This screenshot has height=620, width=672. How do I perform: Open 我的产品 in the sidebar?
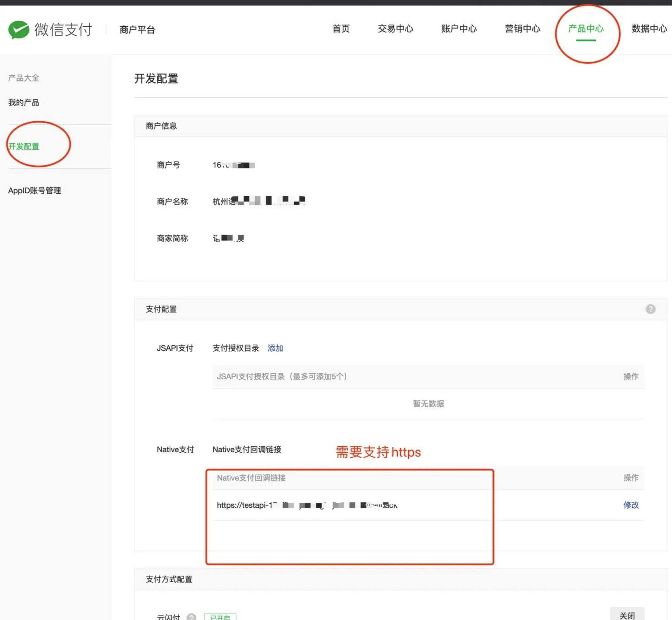tap(23, 102)
